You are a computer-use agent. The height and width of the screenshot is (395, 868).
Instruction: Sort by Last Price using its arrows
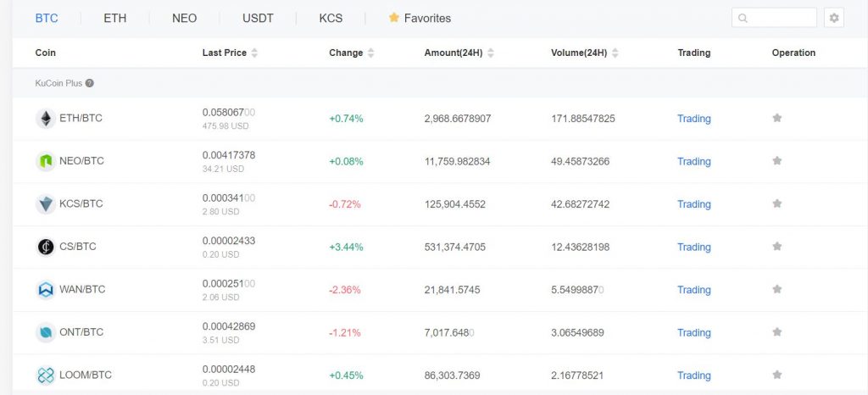(x=254, y=53)
